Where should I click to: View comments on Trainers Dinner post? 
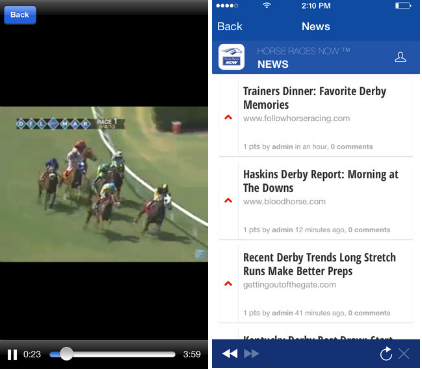tap(352, 147)
